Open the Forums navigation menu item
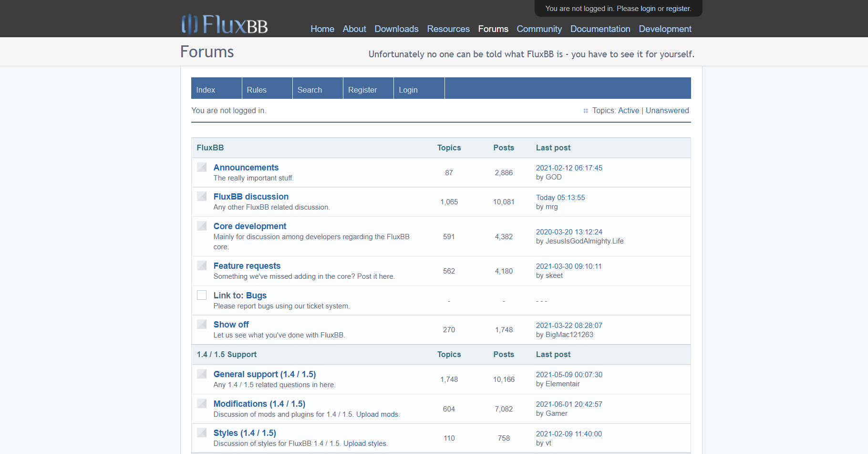 (x=493, y=29)
